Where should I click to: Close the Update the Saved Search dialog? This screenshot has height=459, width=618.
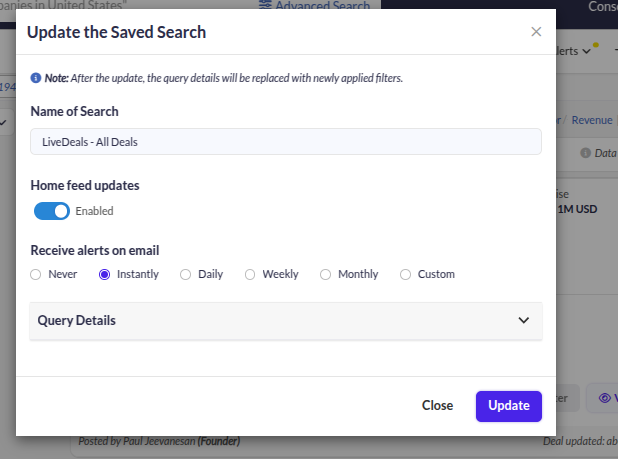(537, 32)
